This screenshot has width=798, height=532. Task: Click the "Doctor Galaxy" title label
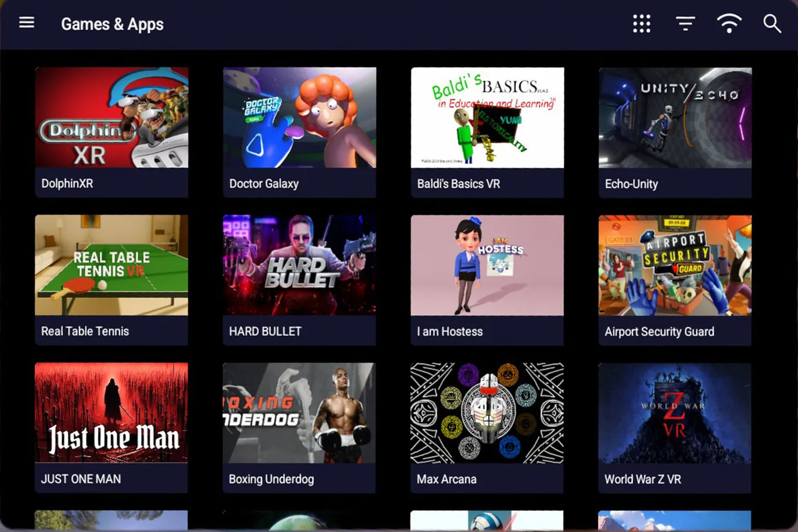tap(264, 184)
